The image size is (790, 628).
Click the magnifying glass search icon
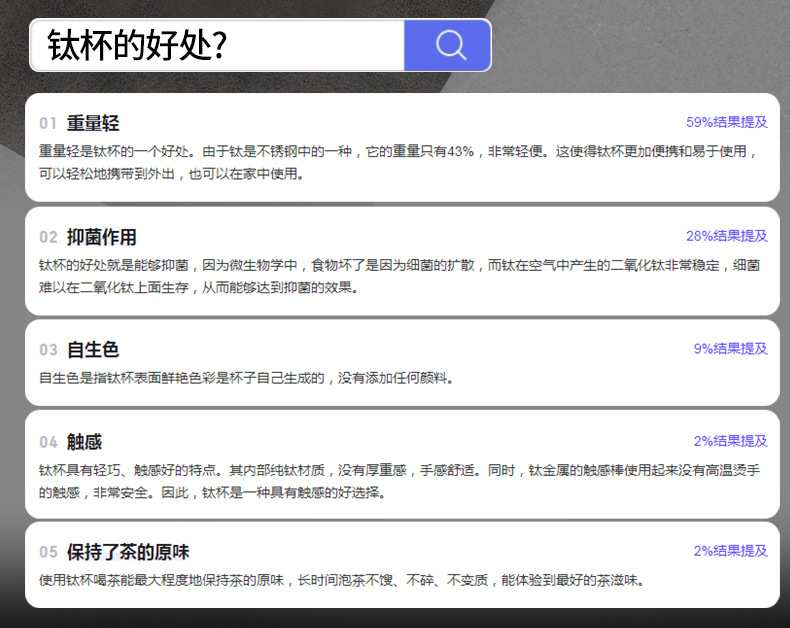pos(450,45)
